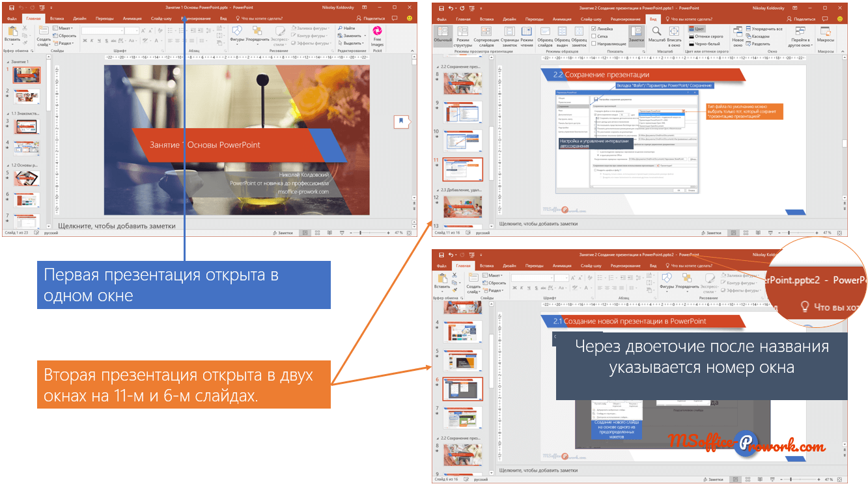Click Режим чтения in pptx:1 window
Image resolution: width=868 pixels, height=486 pixels.
click(528, 36)
